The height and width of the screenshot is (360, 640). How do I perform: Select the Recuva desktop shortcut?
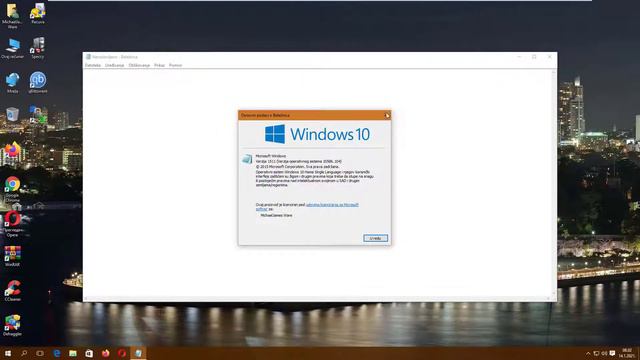click(38, 13)
